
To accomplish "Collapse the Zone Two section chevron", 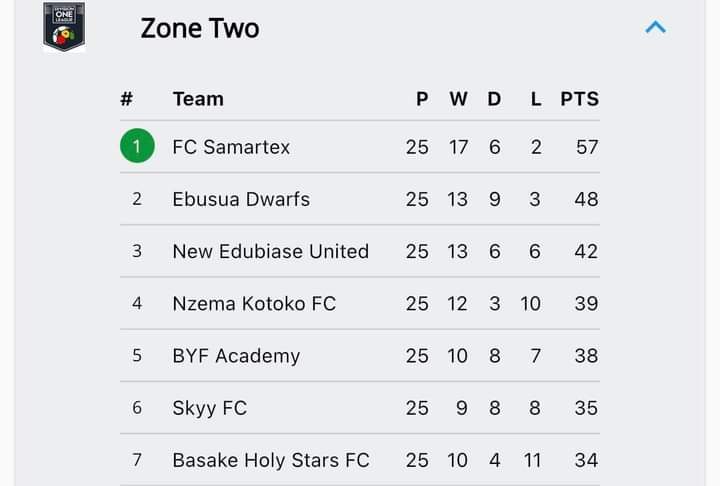I will [655, 28].
